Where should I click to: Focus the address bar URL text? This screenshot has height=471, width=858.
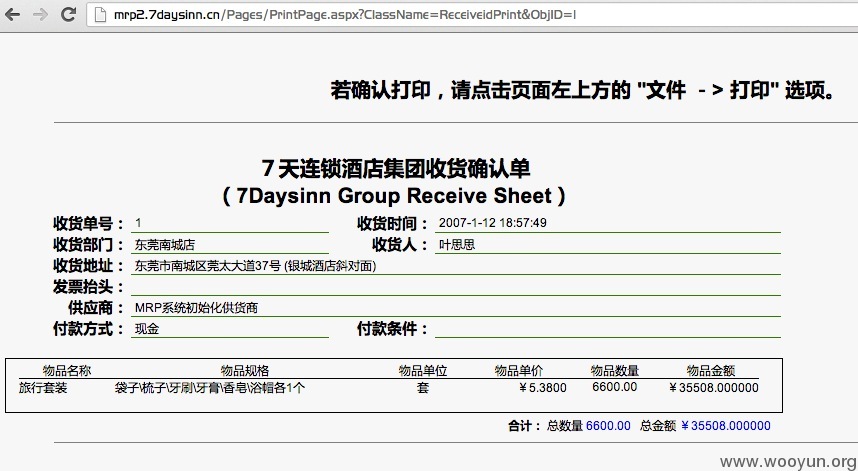point(345,15)
